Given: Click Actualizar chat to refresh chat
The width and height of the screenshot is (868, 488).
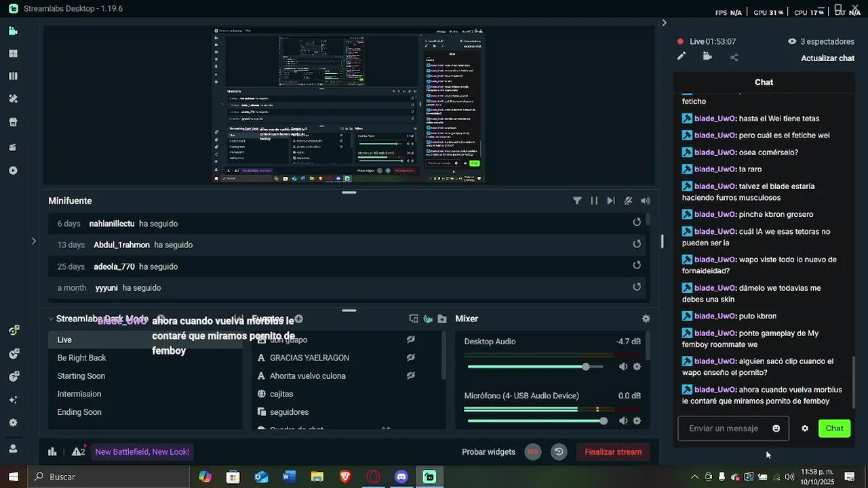Looking at the screenshot, I should click(x=827, y=58).
